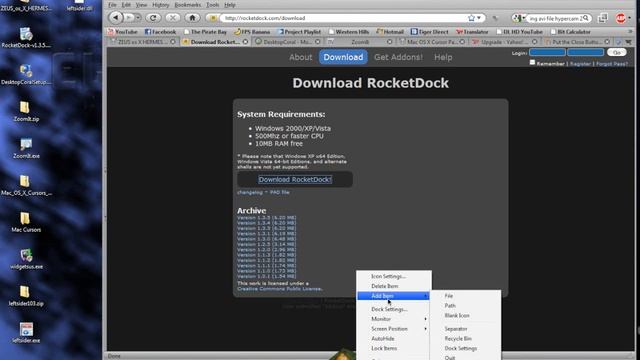Select leftsider103.zip on the desktop
The width and height of the screenshot is (640, 360).
(26, 296)
